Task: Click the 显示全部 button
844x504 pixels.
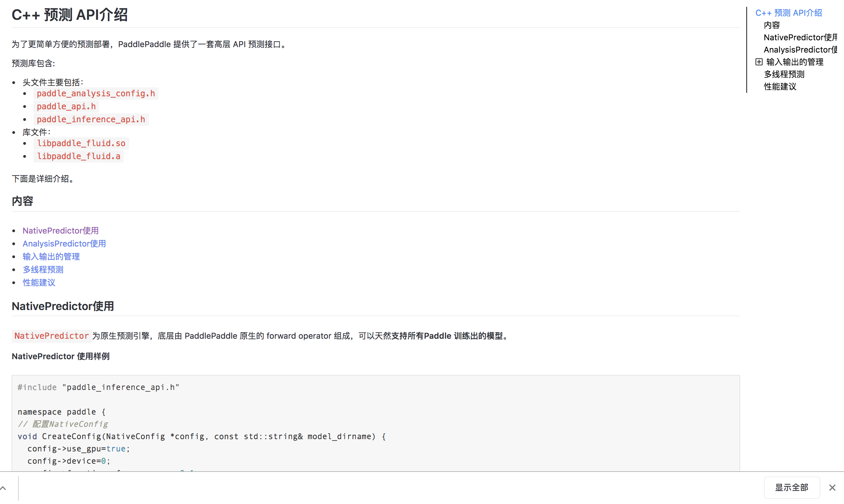Action: [791, 488]
